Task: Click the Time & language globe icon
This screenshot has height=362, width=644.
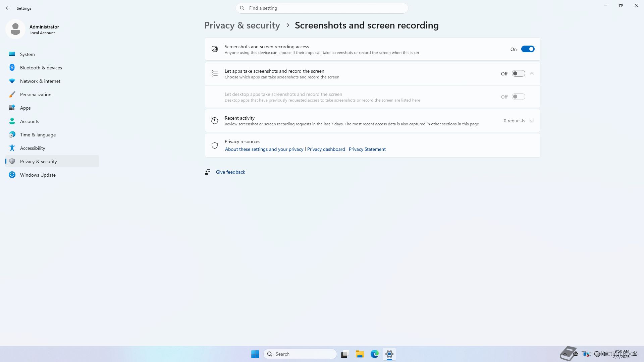Action: click(12, 135)
